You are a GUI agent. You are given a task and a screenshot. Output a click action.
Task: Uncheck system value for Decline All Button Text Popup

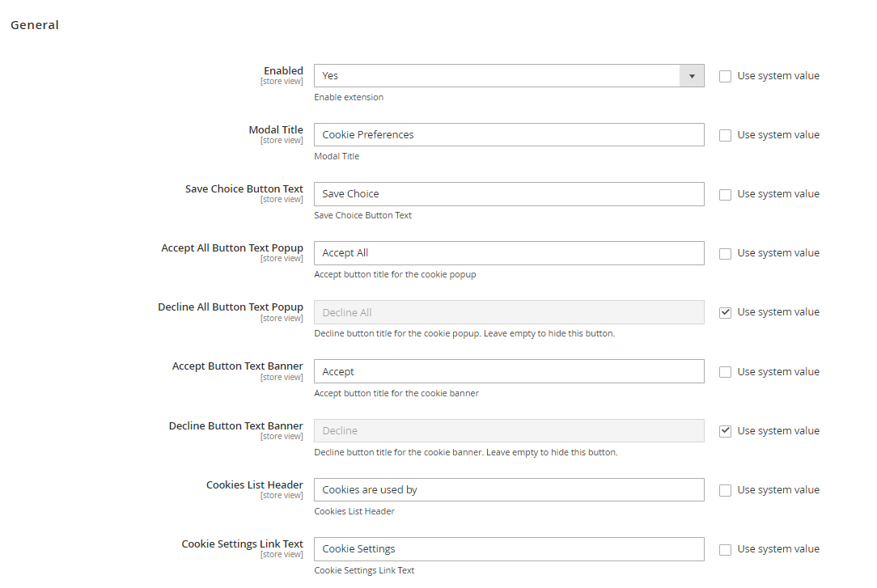(725, 312)
